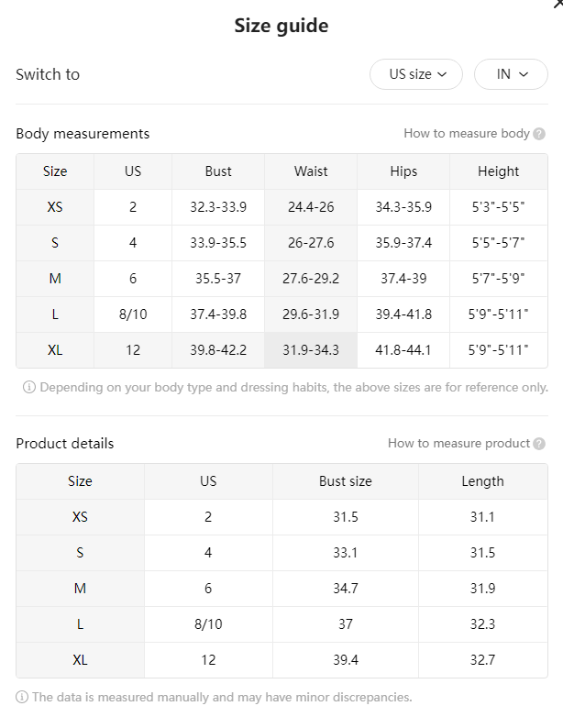Click the question mark icon next to How to measure product

pos(539,444)
